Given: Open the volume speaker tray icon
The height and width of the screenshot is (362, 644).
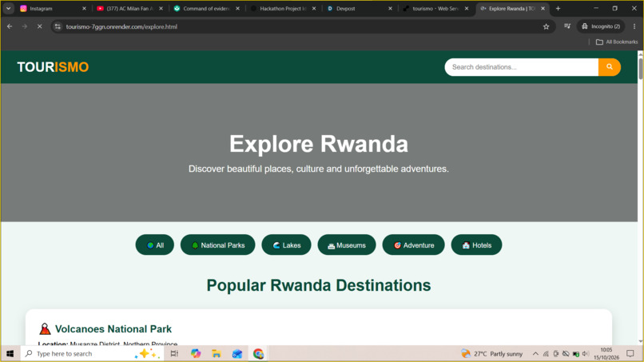Looking at the screenshot, I should click(586, 353).
